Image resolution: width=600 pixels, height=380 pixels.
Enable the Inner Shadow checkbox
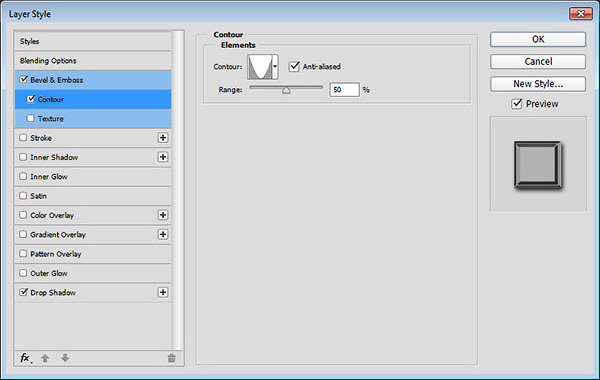tap(23, 157)
